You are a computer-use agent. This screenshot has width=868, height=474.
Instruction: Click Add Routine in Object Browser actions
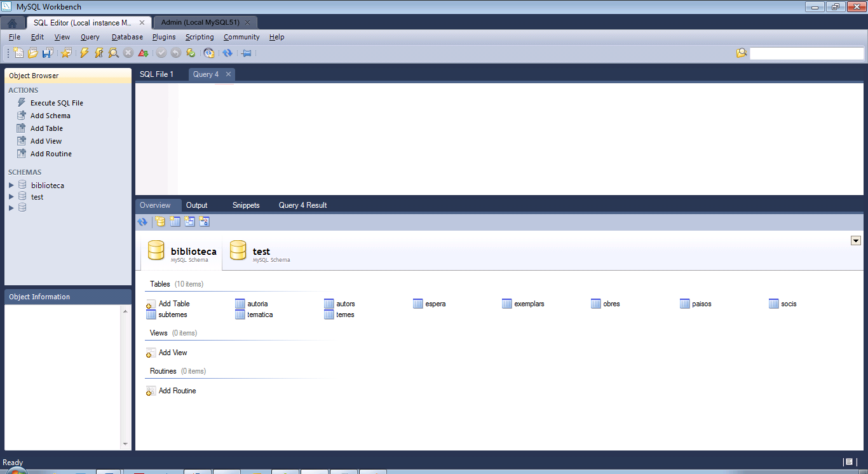point(50,154)
